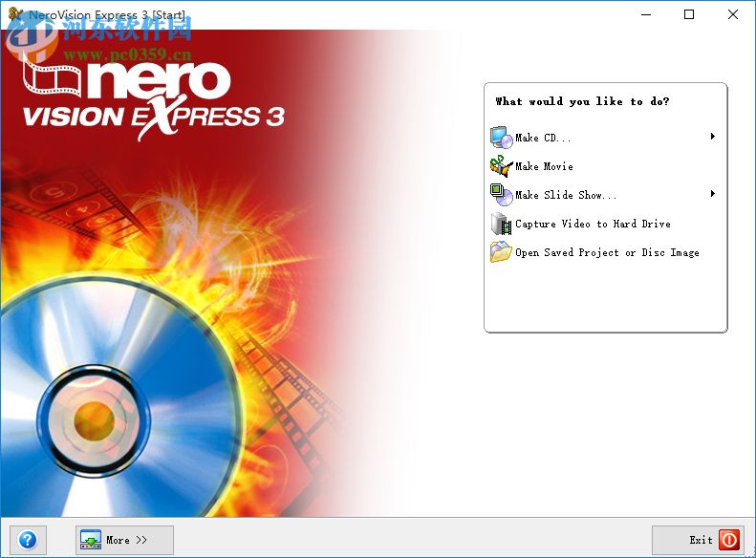Click the red power icon beside Exit
This screenshot has height=558, width=756.
[729, 540]
